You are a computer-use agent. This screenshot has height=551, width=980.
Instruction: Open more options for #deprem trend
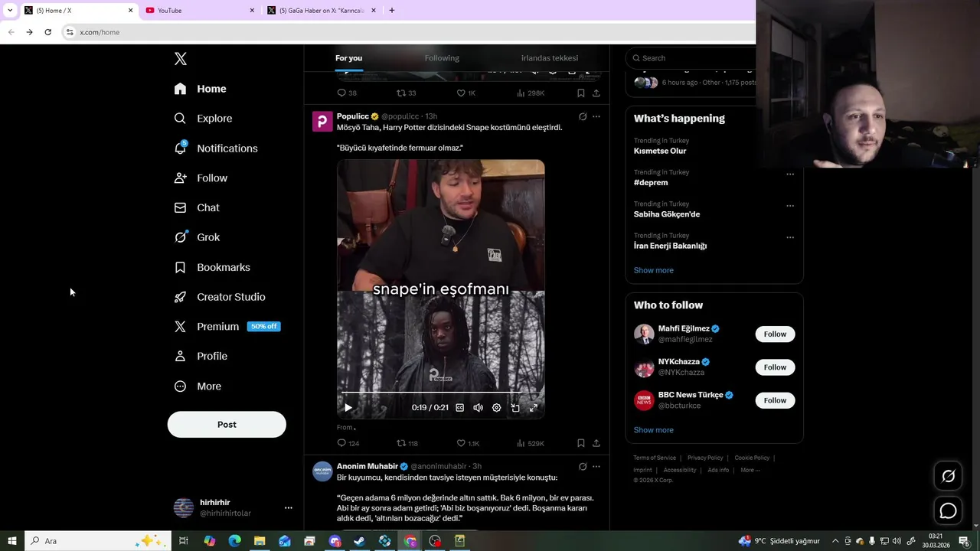pos(790,174)
